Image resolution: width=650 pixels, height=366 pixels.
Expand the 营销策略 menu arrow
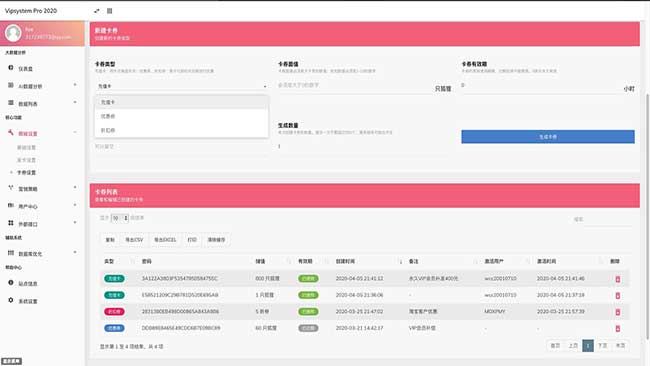click(x=75, y=187)
